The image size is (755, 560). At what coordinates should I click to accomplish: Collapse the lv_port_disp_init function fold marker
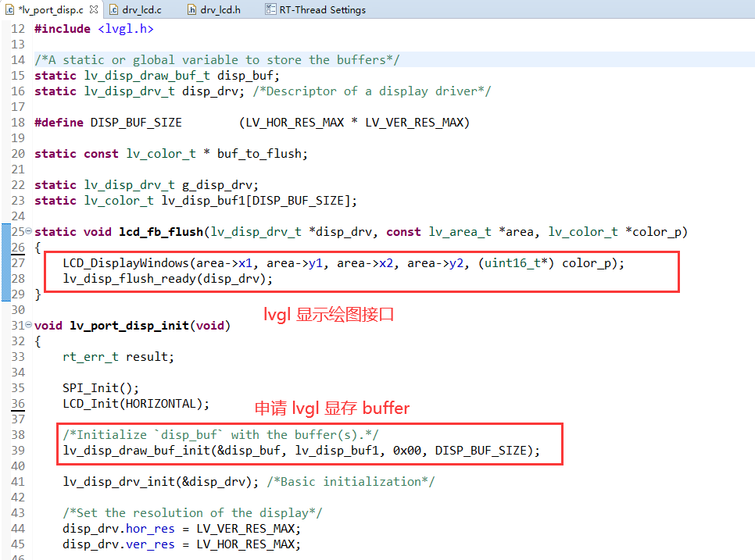29,326
